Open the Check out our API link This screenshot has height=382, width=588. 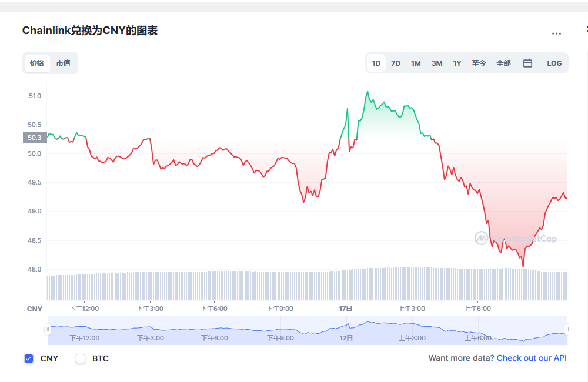532,358
